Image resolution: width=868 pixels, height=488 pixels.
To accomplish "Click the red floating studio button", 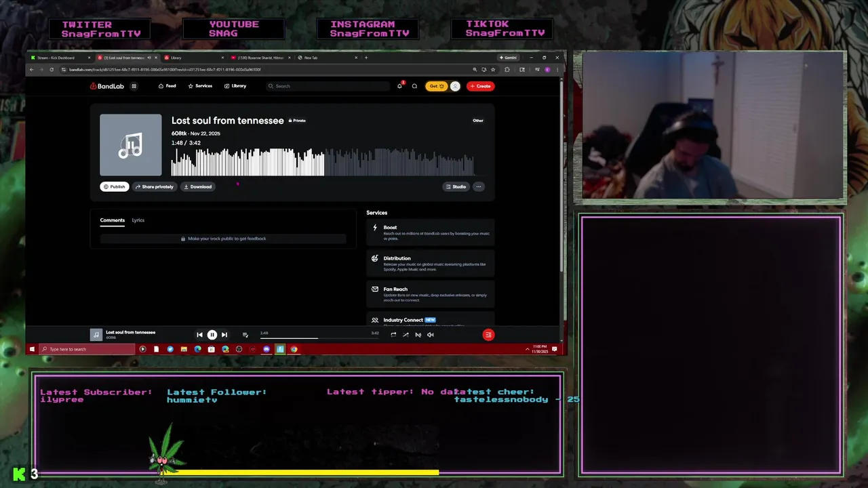I will (488, 335).
